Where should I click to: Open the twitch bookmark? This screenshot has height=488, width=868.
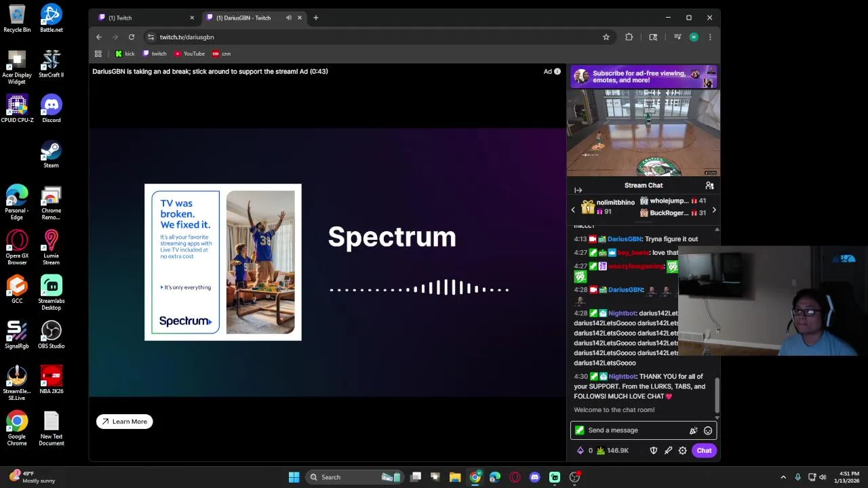coord(155,54)
